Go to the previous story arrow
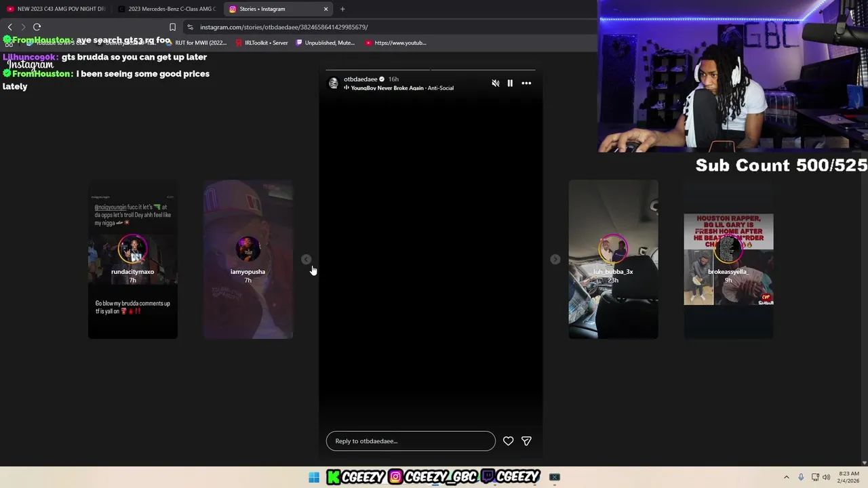Screen dimensions: 868x488 point(307,260)
